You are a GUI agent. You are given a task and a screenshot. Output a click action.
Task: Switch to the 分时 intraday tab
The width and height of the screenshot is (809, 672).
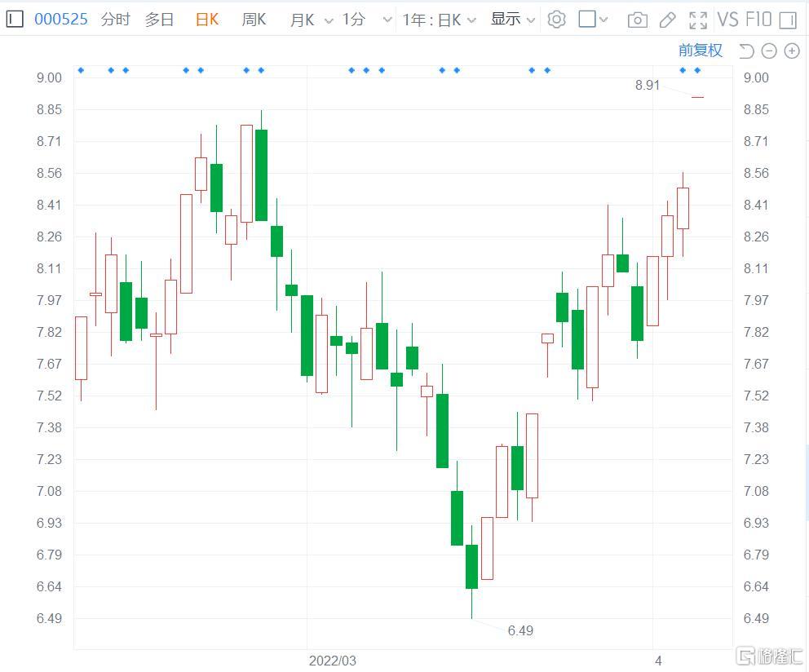pos(115,20)
